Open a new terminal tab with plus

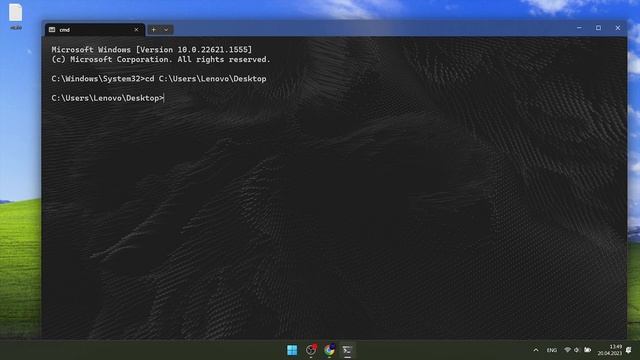(x=153, y=29)
